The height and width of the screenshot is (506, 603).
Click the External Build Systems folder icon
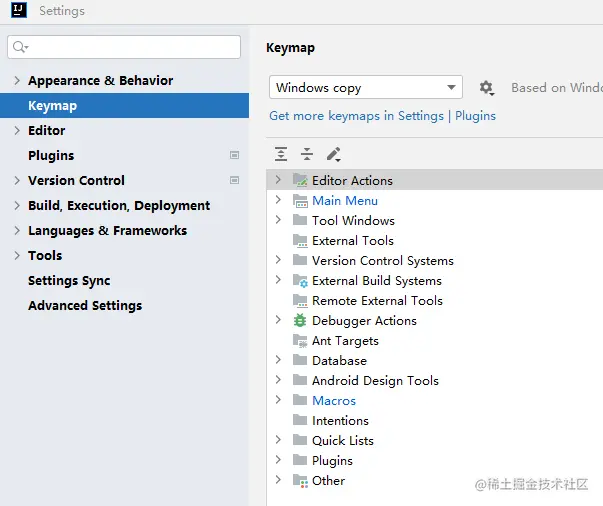click(300, 281)
